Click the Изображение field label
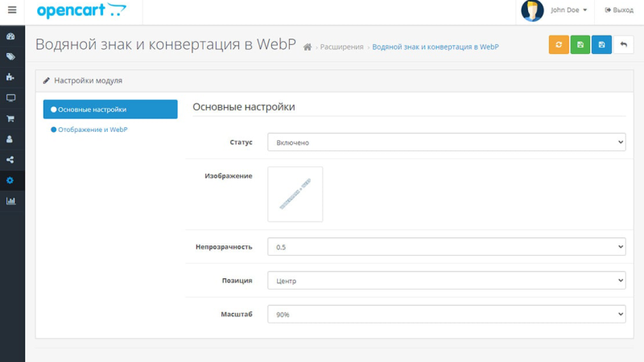The height and width of the screenshot is (362, 644). (x=229, y=176)
